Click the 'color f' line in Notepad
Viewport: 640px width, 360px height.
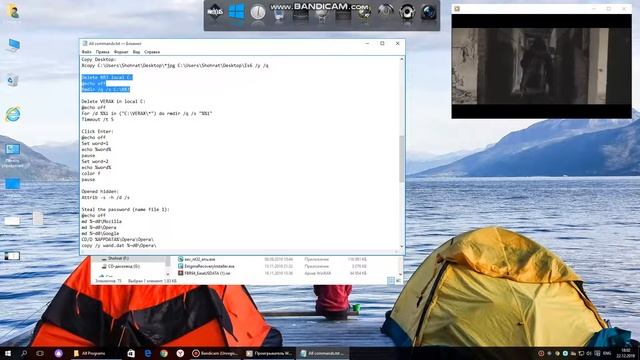(91, 173)
